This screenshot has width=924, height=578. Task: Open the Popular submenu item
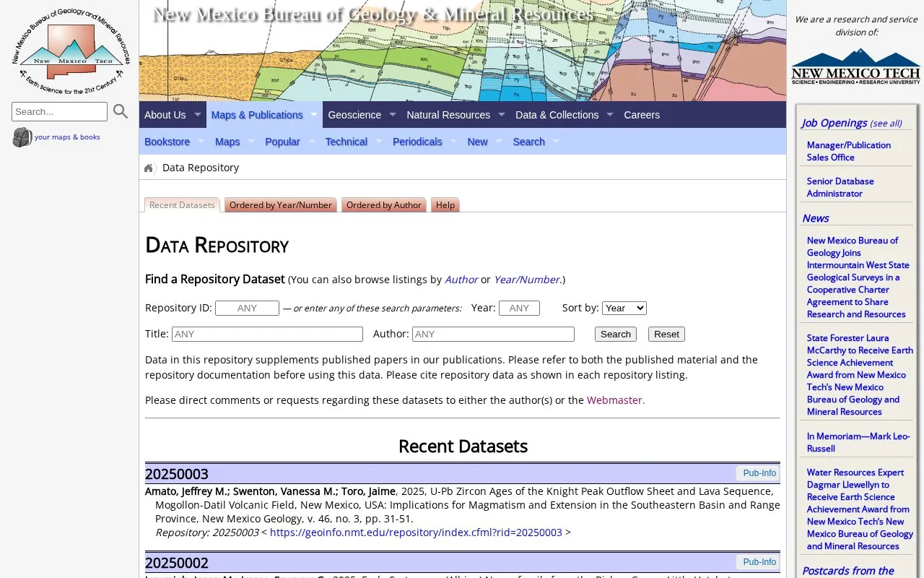tap(282, 142)
